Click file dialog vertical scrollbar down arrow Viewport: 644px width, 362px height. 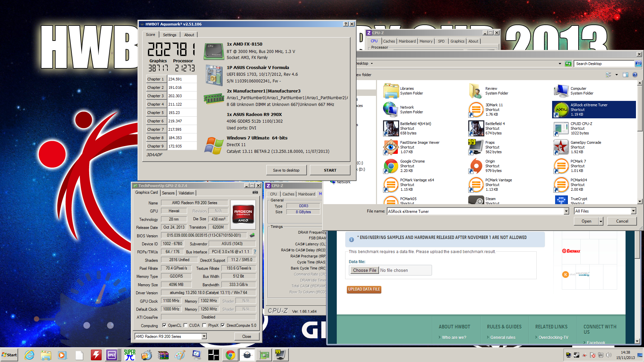[640, 201]
